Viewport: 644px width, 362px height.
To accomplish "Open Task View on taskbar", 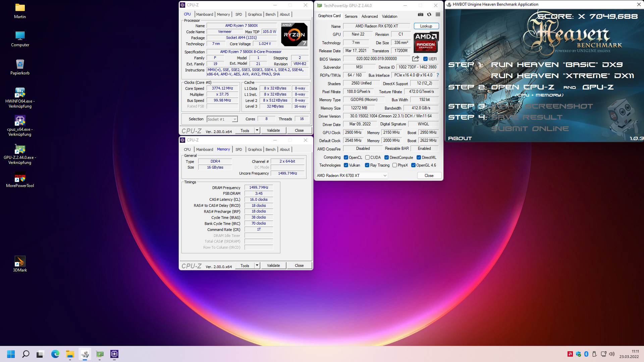I will (x=40, y=354).
